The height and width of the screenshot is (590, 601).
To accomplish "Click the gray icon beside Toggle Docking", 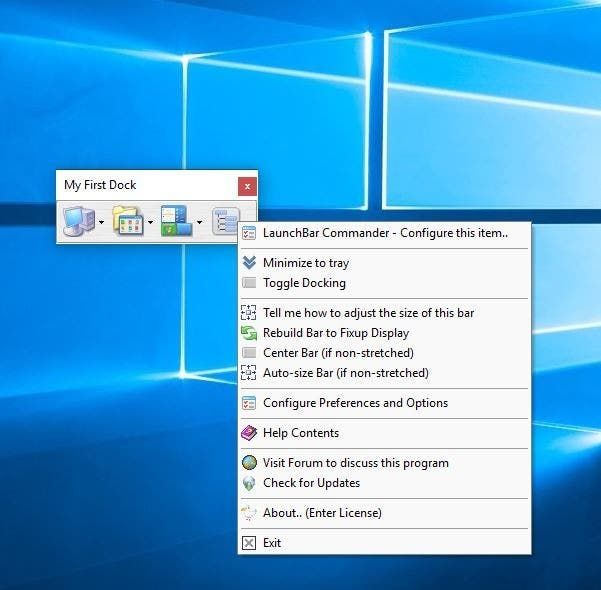I will (x=249, y=283).
